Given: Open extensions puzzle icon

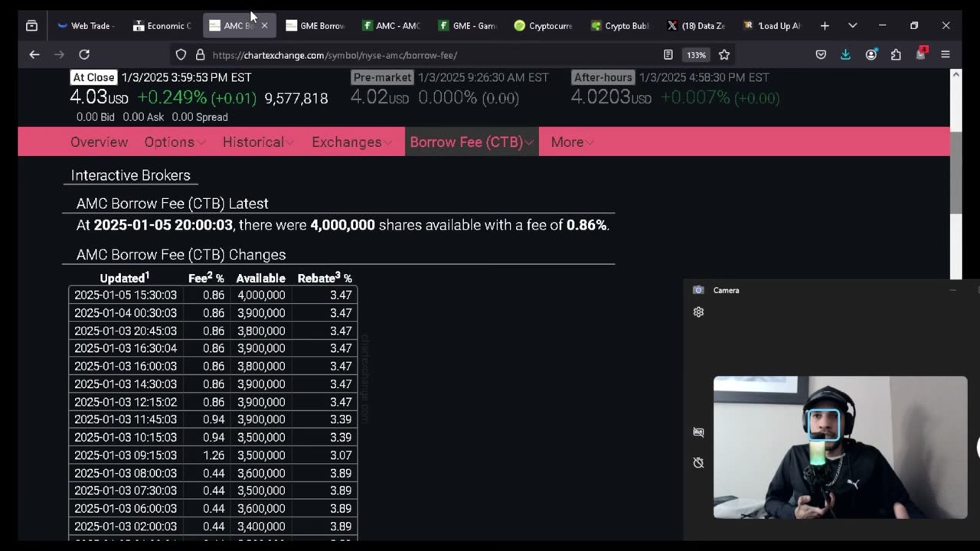Looking at the screenshot, I should 896,55.
